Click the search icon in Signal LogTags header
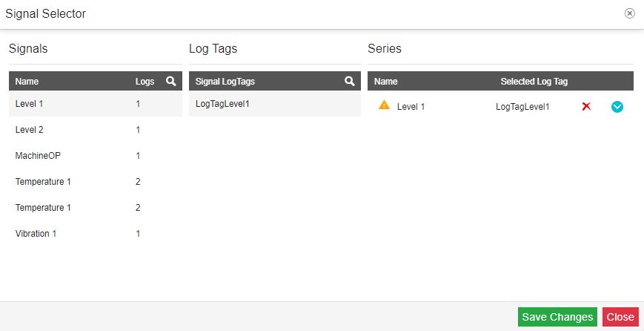Image resolution: width=644 pixels, height=331 pixels. pos(350,81)
